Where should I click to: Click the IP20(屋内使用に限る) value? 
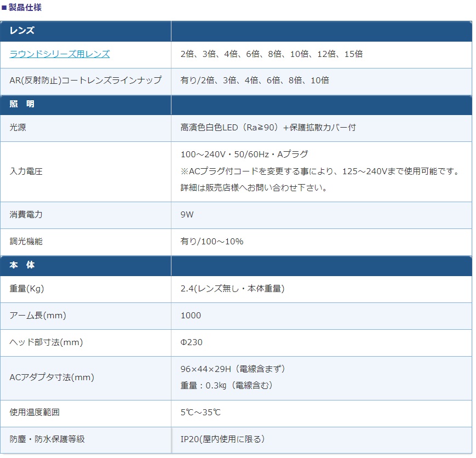tap(222, 439)
